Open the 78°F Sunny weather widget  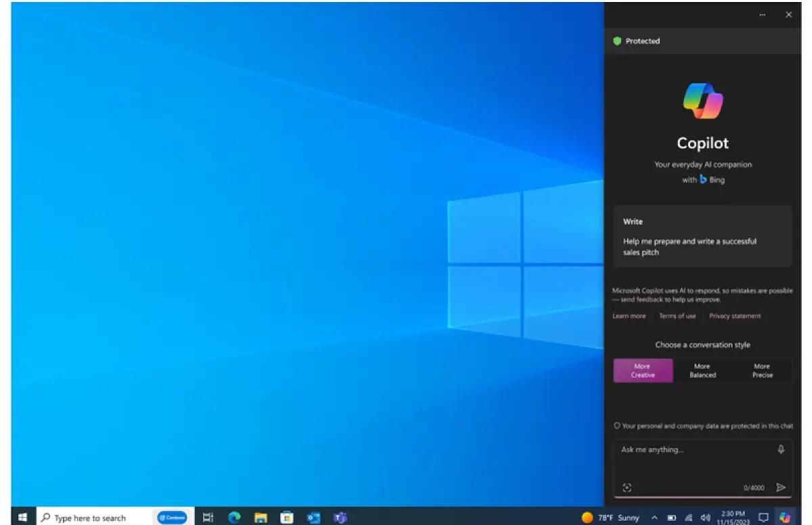[610, 518]
